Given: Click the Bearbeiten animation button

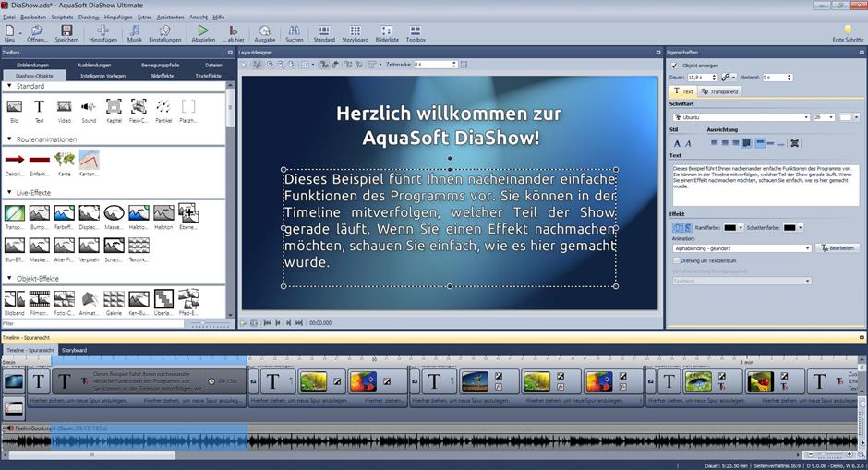Looking at the screenshot, I should (837, 248).
